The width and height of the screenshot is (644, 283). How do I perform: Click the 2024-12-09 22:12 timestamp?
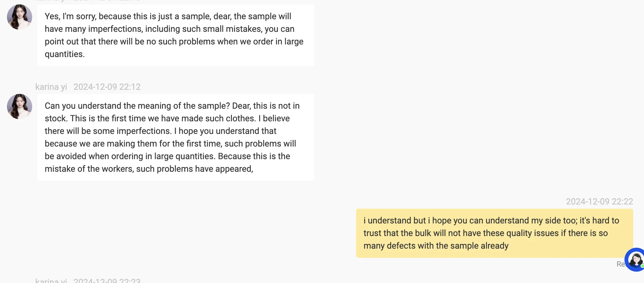[x=107, y=87]
